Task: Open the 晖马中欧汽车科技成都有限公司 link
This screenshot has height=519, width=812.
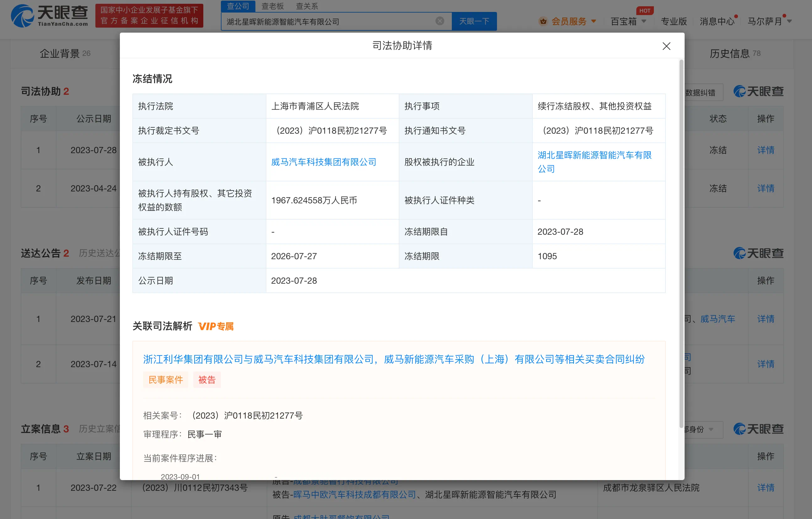Action: [x=355, y=495]
